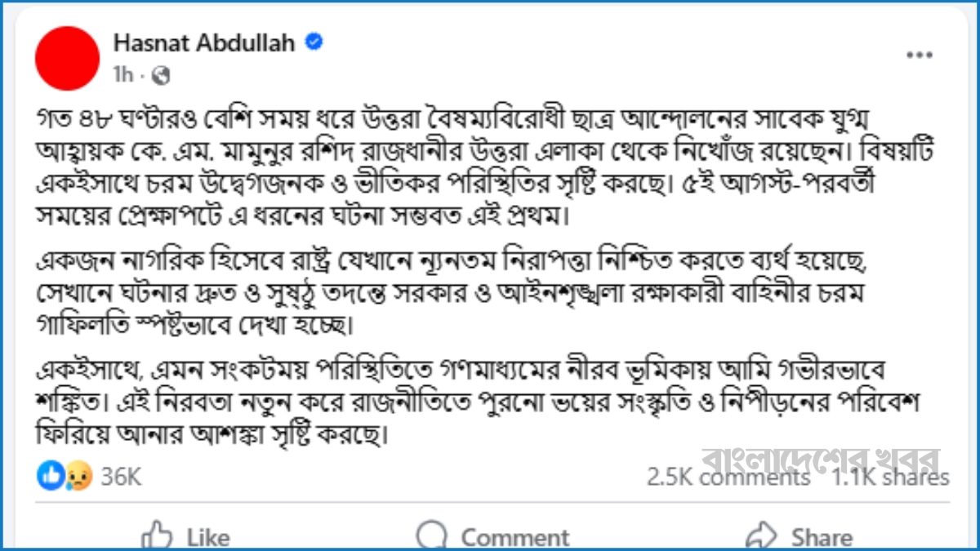
Task: Expand the 2.5K comments list
Action: 728,477
